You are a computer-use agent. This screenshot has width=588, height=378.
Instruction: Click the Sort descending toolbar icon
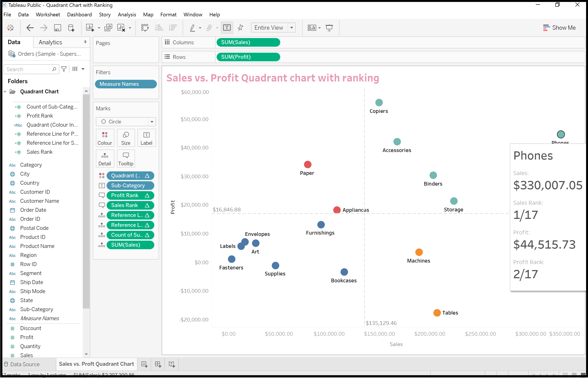coord(173,28)
